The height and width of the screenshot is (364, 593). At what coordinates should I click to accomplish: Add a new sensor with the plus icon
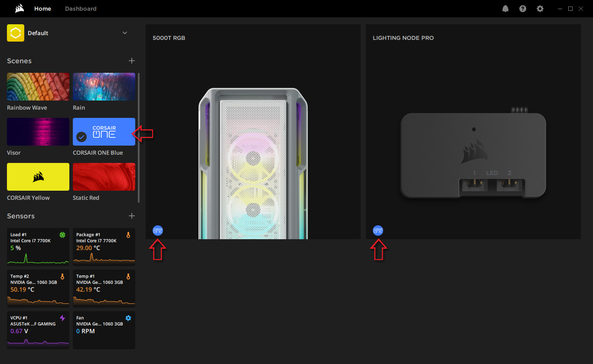(132, 216)
